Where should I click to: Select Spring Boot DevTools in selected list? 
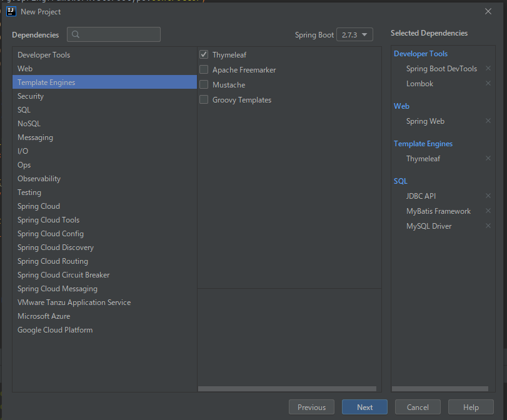point(441,69)
